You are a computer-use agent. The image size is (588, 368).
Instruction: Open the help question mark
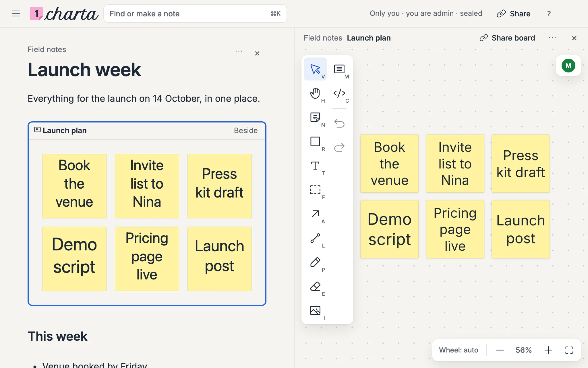point(549,14)
